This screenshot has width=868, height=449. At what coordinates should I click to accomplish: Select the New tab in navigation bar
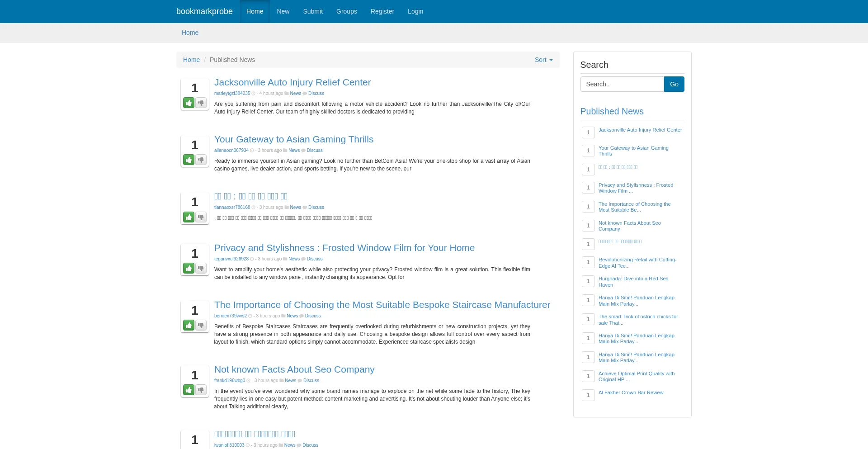point(283,11)
